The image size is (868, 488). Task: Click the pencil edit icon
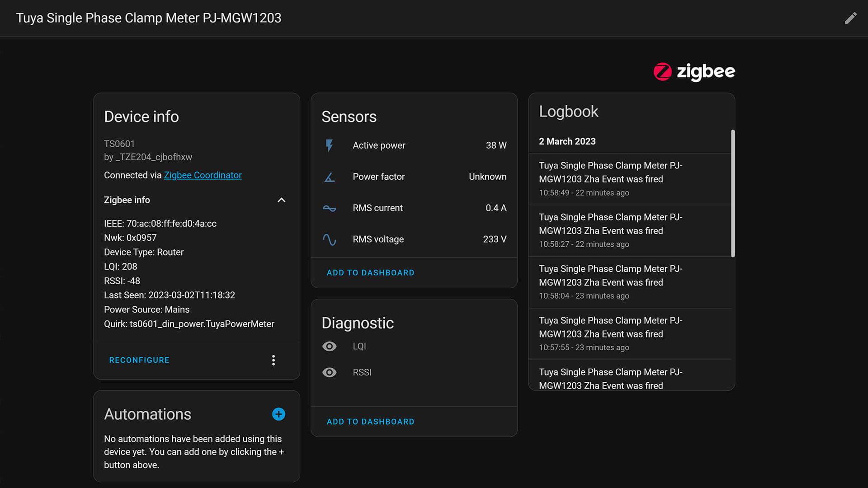click(850, 18)
